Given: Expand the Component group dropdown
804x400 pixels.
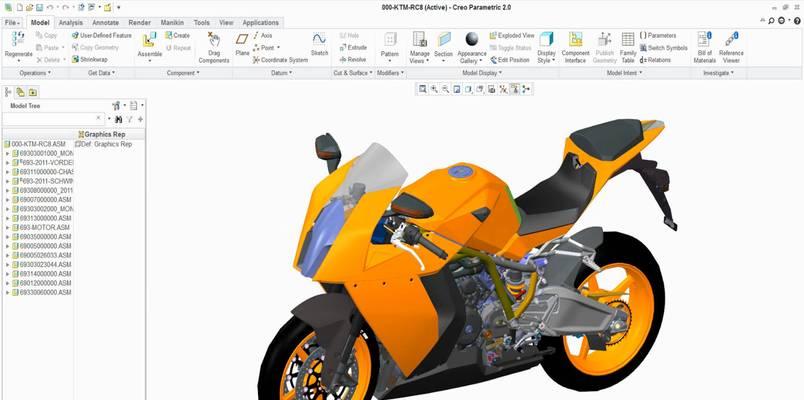Looking at the screenshot, I should pyautogui.click(x=184, y=73).
